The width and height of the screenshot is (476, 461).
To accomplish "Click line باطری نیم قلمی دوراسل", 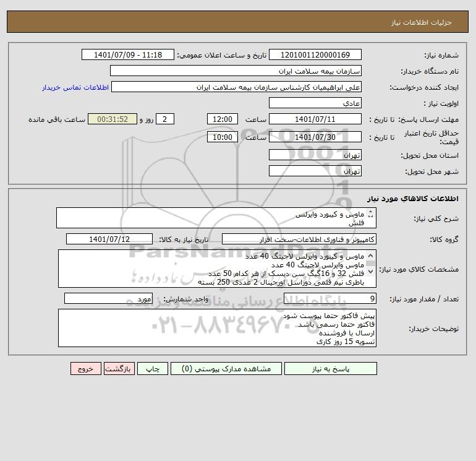I will coord(281,282).
